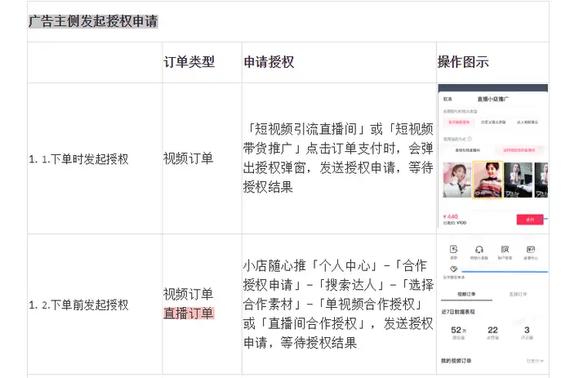
Task: Open the cooperation authorization handshake icon
Action: pyautogui.click(x=454, y=269)
